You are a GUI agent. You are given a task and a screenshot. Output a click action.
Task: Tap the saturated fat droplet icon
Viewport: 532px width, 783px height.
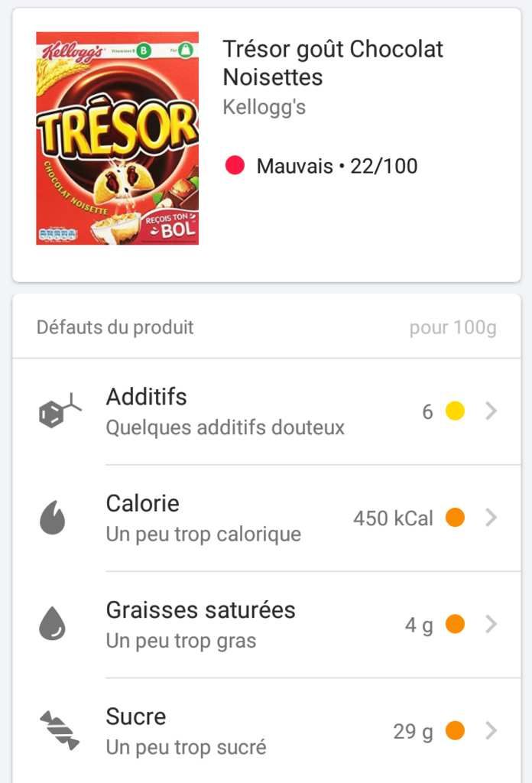pos(53,624)
